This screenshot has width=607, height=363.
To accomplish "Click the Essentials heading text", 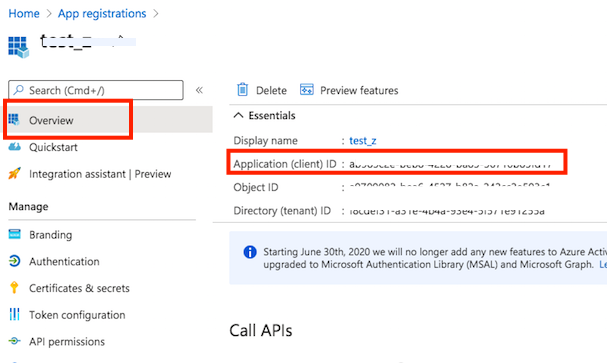I will 272,116.
